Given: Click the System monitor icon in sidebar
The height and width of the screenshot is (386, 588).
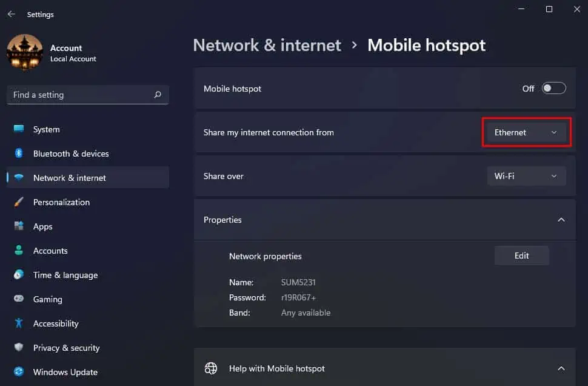Looking at the screenshot, I should coord(19,129).
